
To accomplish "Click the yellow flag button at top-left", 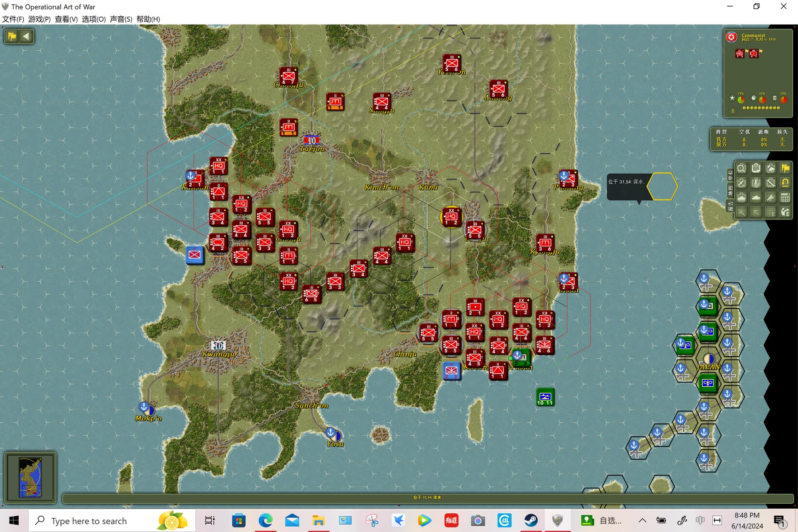I will point(12,36).
